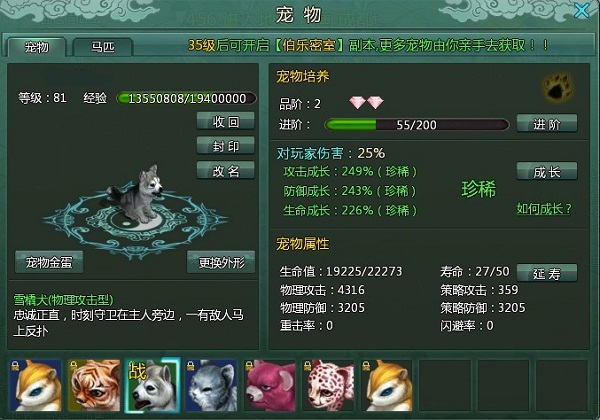
Task: Click the golden paw print icon
Action: 558,88
